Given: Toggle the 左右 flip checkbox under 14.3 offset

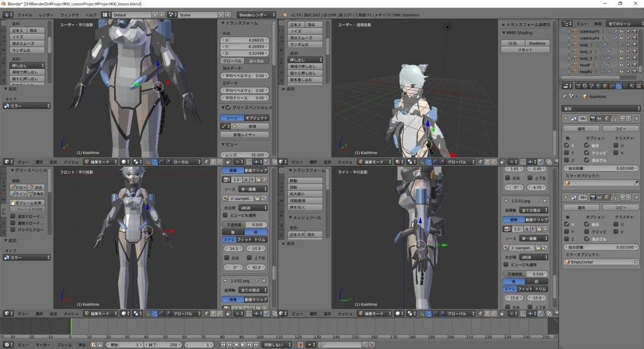Looking at the screenshot, I should 226,258.
